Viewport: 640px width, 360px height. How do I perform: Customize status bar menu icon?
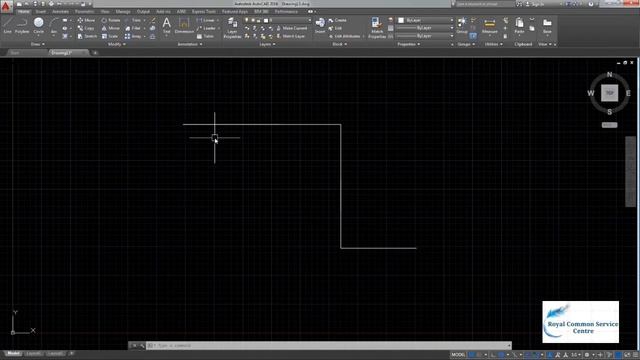(x=636, y=355)
